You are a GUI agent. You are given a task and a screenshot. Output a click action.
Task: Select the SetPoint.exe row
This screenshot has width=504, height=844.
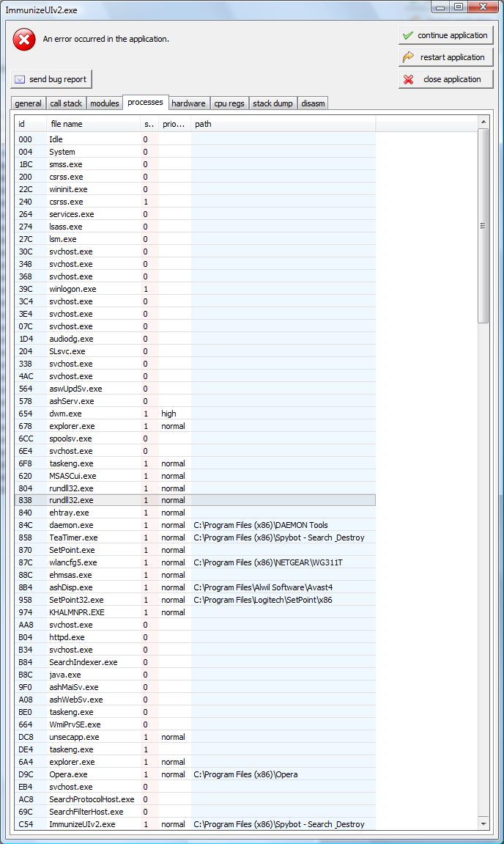tap(196, 550)
